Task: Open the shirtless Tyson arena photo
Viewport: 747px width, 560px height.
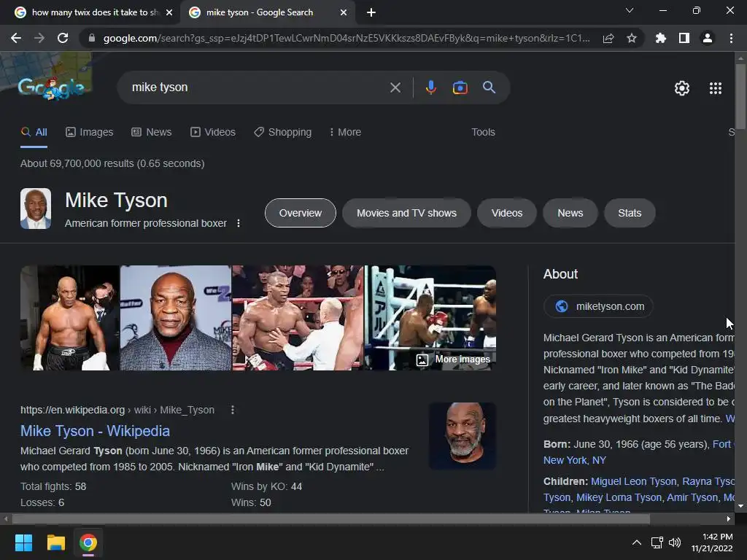Action: (69, 318)
